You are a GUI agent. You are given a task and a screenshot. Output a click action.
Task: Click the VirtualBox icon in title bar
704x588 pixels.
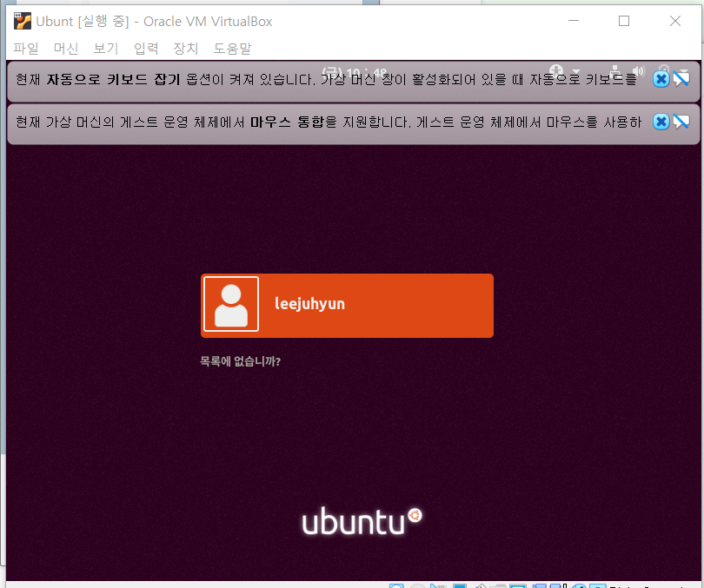coord(23,21)
